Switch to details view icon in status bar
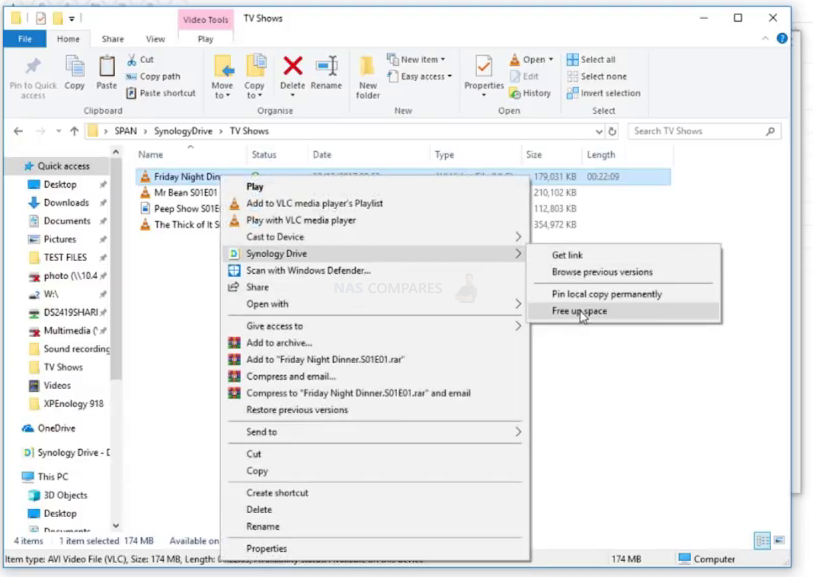Image resolution: width=813 pixels, height=577 pixels. pos(762,541)
